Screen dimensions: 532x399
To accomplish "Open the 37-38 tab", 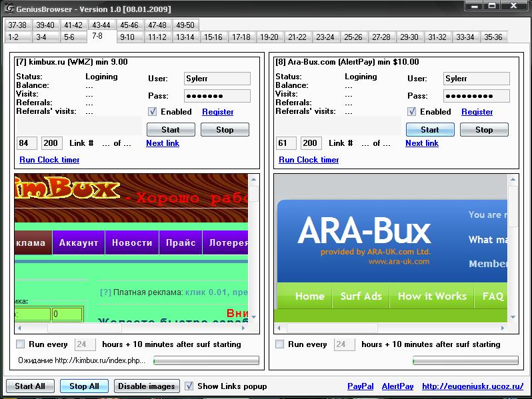I will (x=18, y=25).
